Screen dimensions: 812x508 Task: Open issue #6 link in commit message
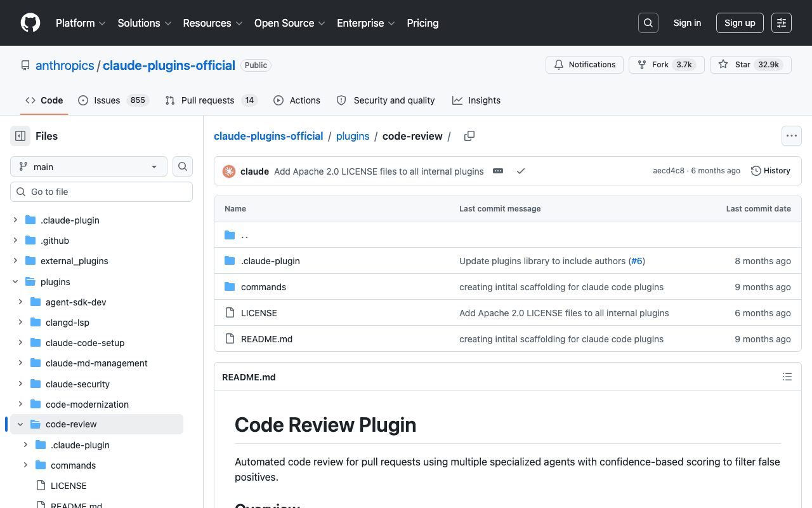tap(637, 261)
